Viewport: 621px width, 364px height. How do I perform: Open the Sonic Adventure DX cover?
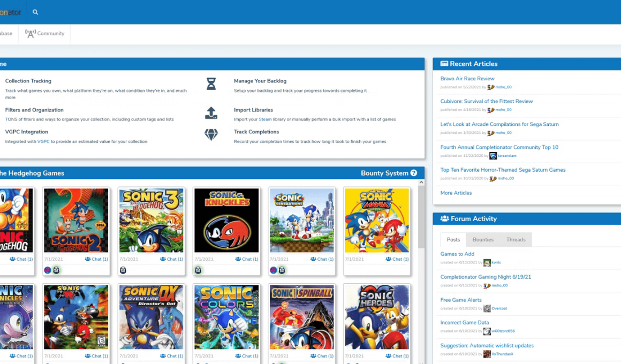point(152,317)
